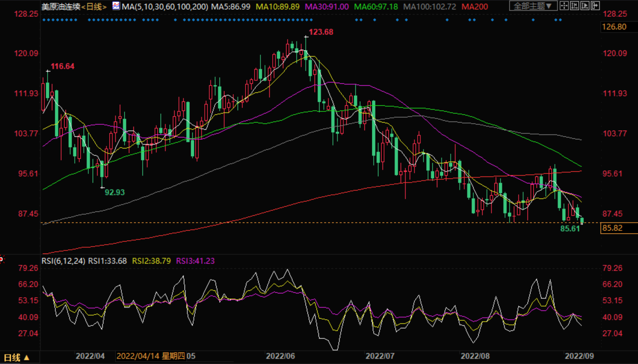638x364 pixels.
Task: Click the 2022/06 date on time axis
Action: point(280,356)
